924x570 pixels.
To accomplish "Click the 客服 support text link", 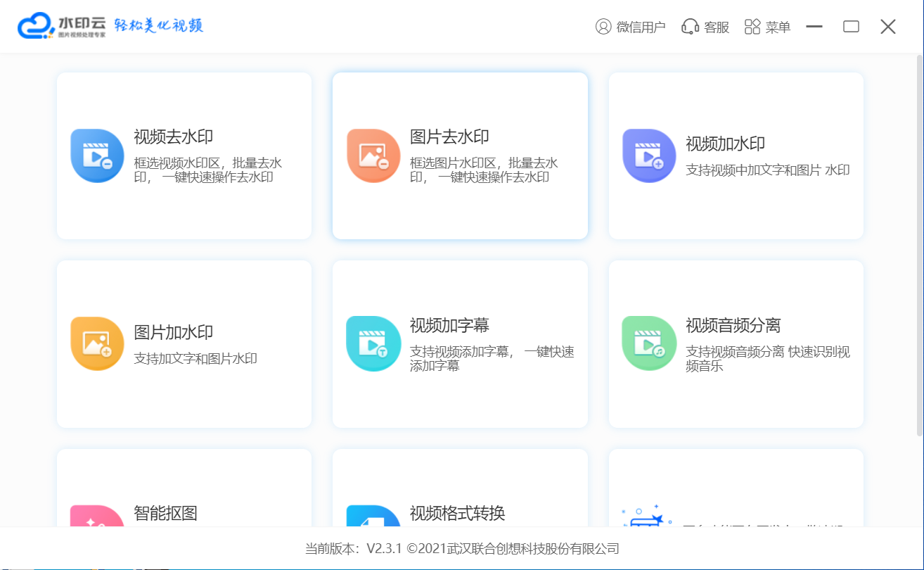I will click(x=717, y=27).
